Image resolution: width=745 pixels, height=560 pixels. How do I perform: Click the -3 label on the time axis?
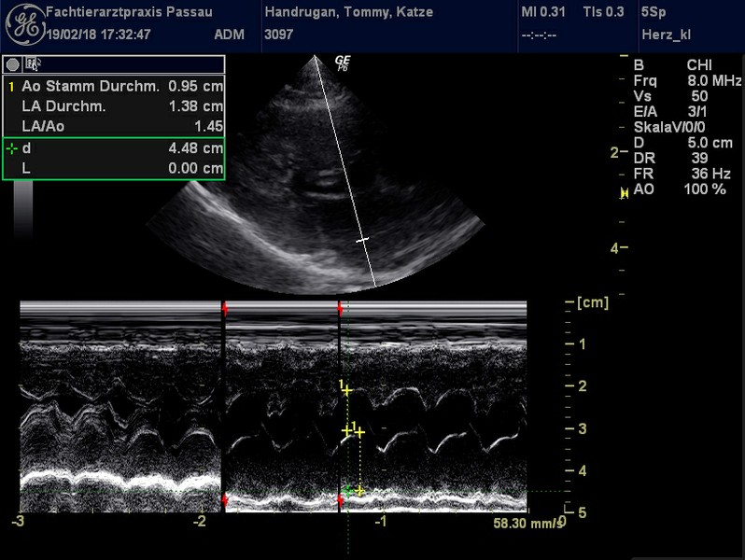[x=18, y=522]
